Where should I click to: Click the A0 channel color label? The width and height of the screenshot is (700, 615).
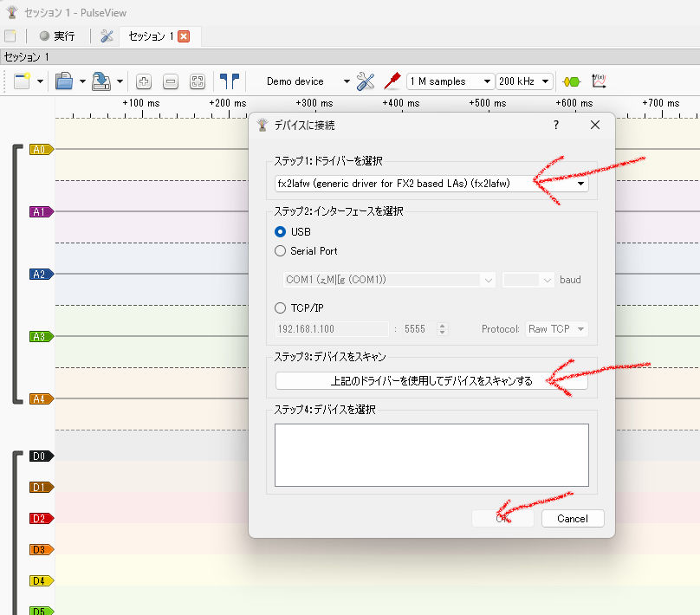(40, 149)
